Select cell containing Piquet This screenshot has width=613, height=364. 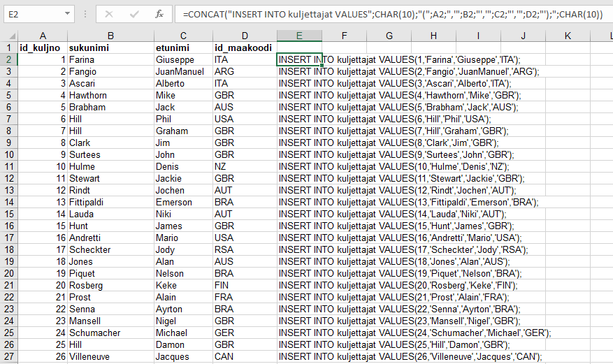[110, 273]
